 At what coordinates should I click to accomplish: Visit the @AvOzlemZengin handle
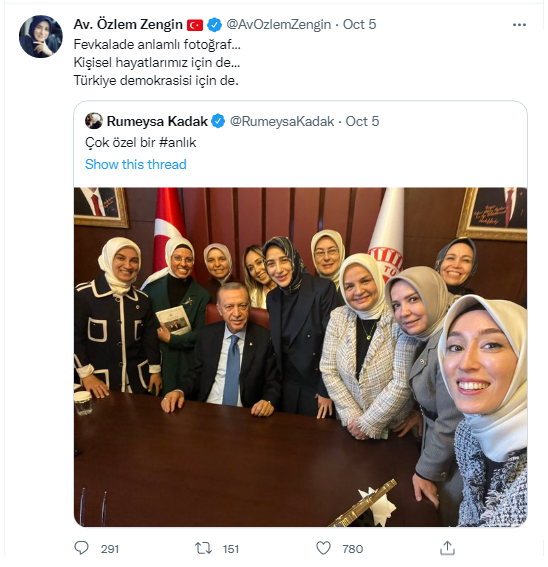[279, 25]
